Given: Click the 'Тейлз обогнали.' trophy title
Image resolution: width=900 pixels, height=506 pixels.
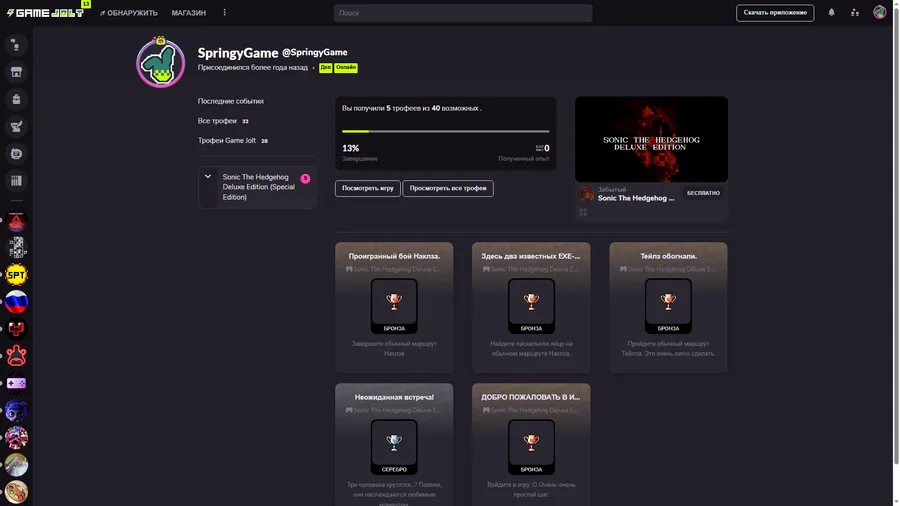Looking at the screenshot, I should click(669, 256).
